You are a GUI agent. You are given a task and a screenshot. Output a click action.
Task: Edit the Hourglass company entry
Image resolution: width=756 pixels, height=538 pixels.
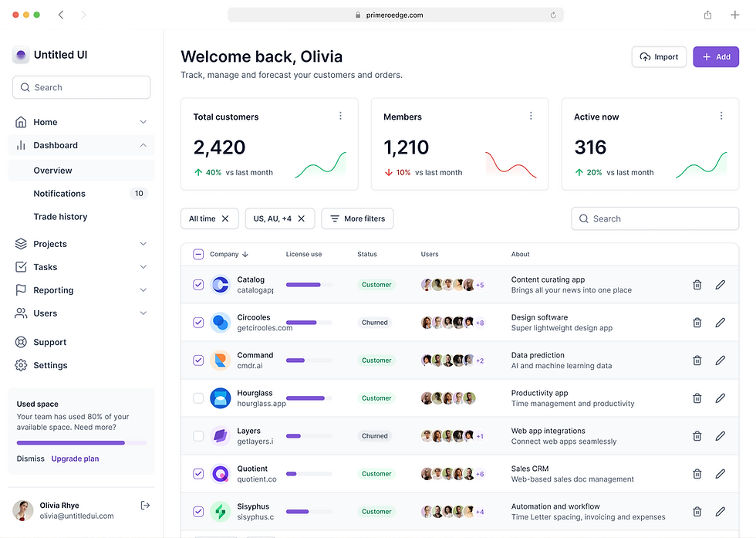coord(721,398)
